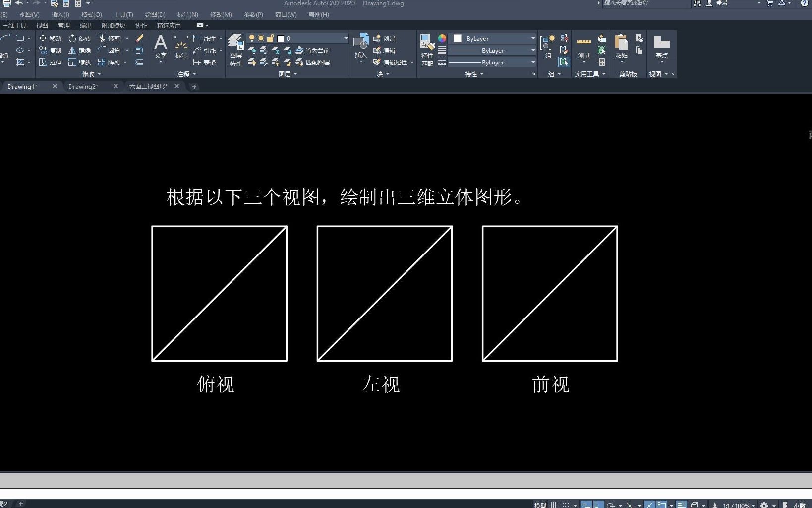
Task: Toggle current layer on/off lightbulb
Action: coord(252,38)
